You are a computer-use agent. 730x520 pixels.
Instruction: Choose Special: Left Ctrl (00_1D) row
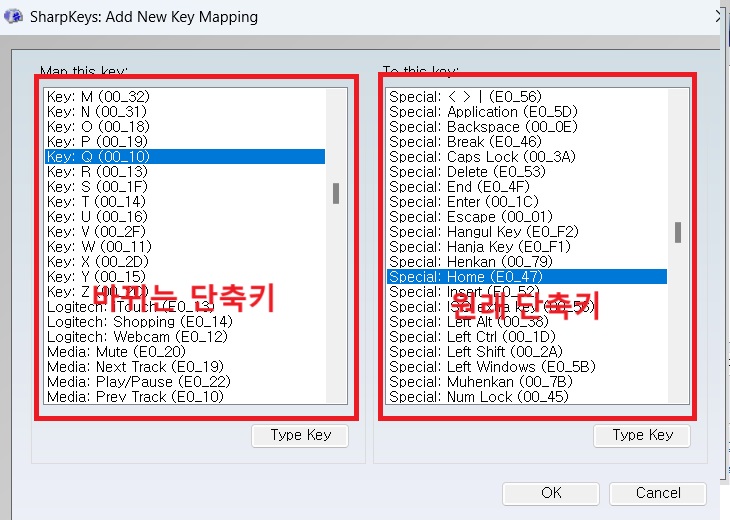tap(527, 336)
